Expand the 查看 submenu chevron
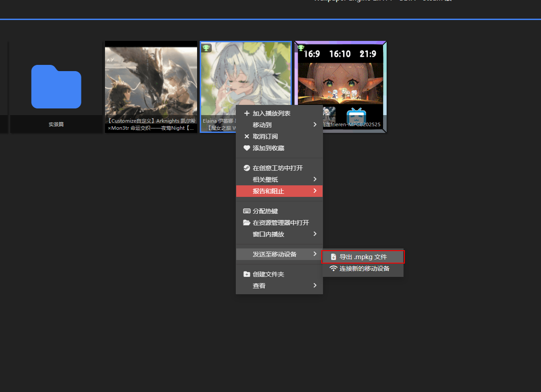This screenshot has width=541, height=392. tap(315, 285)
